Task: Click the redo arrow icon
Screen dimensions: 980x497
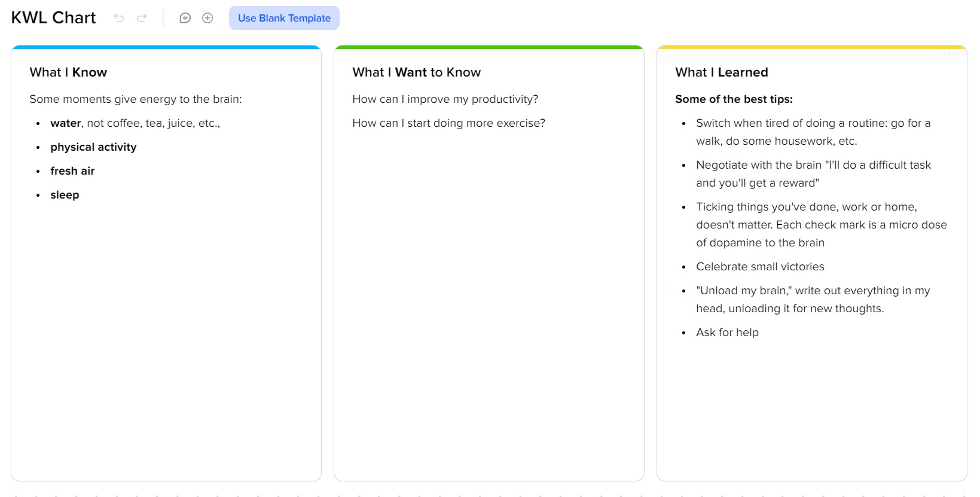Action: tap(142, 18)
